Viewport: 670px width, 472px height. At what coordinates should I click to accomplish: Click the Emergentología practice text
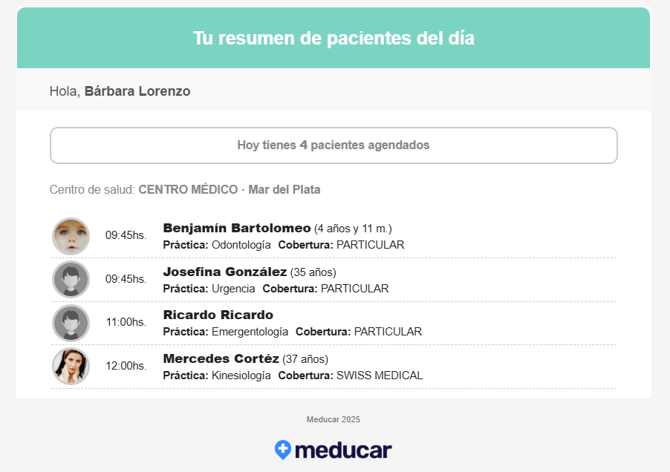[250, 332]
